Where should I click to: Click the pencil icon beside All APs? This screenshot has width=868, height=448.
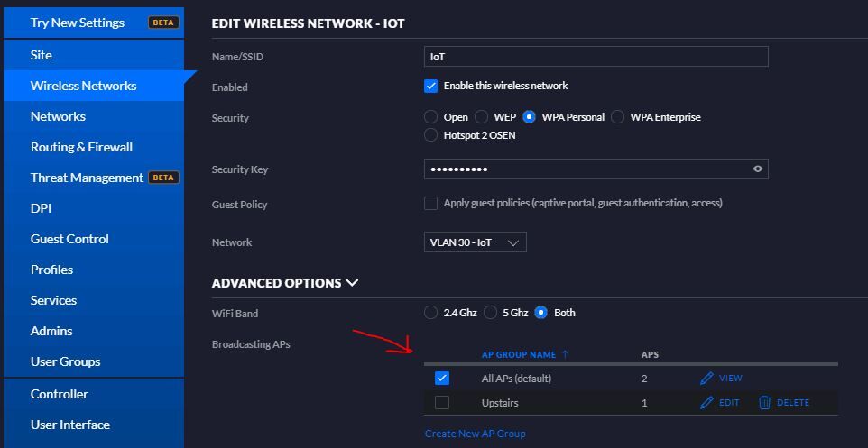(706, 379)
